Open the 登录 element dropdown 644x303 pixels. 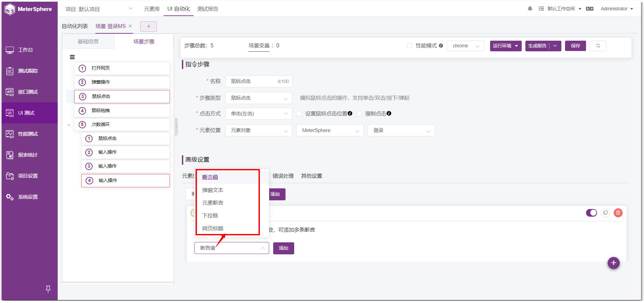(x=401, y=130)
